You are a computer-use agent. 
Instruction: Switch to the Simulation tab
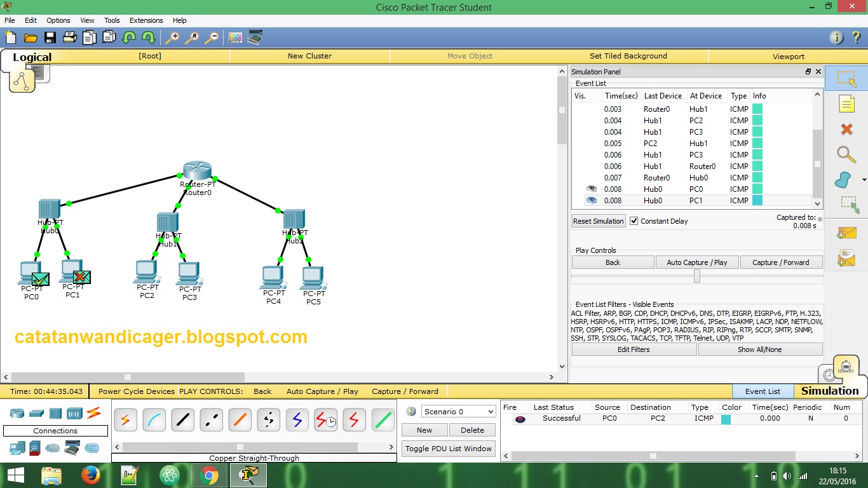coord(829,391)
